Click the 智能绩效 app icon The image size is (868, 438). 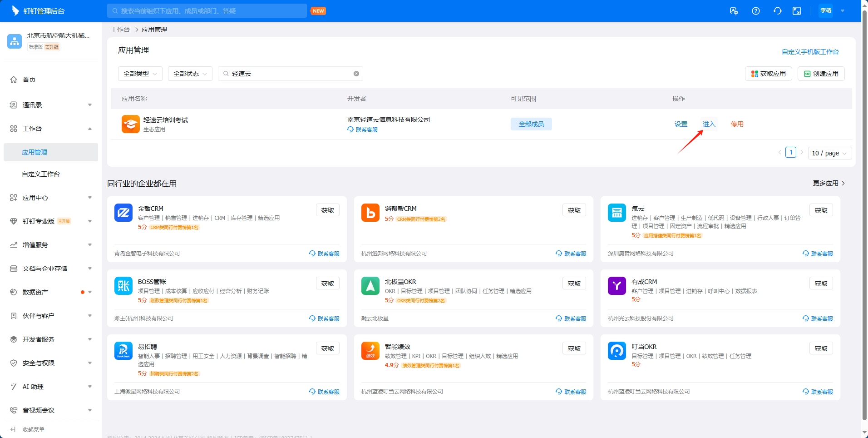370,351
